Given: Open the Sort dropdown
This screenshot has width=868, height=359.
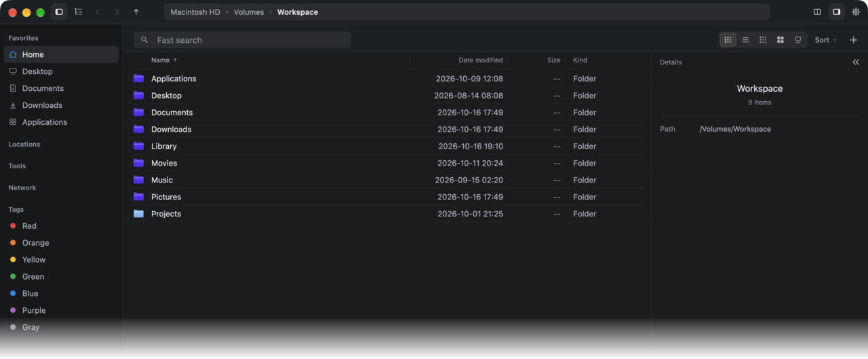Looking at the screenshot, I should [826, 40].
